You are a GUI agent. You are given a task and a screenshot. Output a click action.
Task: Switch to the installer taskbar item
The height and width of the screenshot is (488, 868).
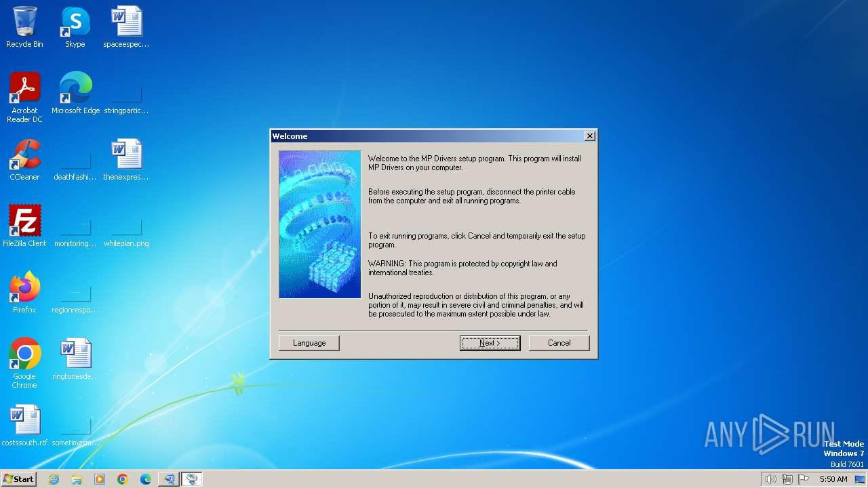pyautogui.click(x=169, y=479)
